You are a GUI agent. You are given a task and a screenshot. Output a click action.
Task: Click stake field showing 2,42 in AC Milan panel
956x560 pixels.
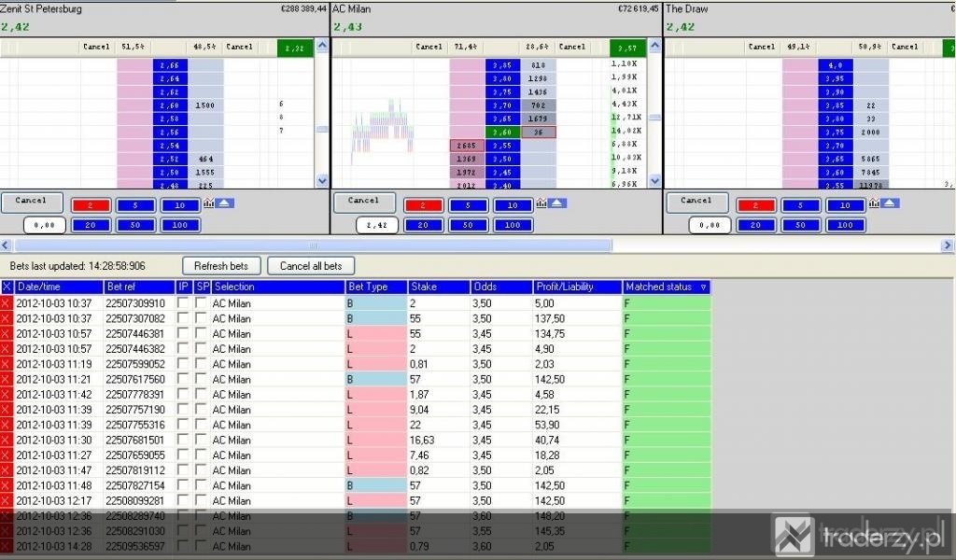point(377,225)
